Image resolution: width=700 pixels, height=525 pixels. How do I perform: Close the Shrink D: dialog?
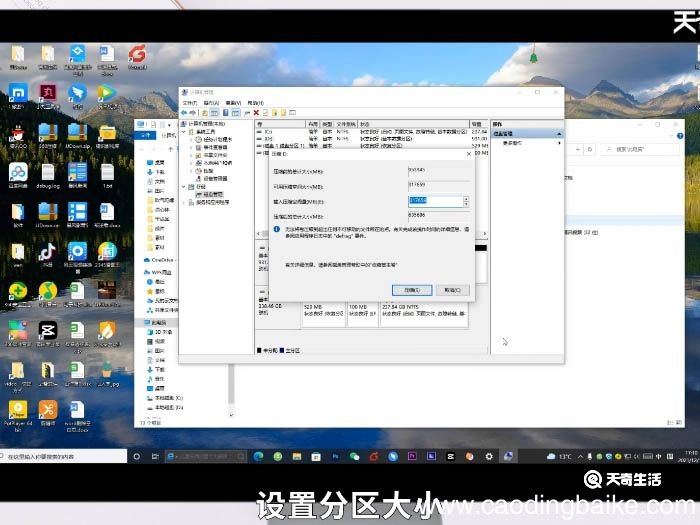tap(468, 154)
